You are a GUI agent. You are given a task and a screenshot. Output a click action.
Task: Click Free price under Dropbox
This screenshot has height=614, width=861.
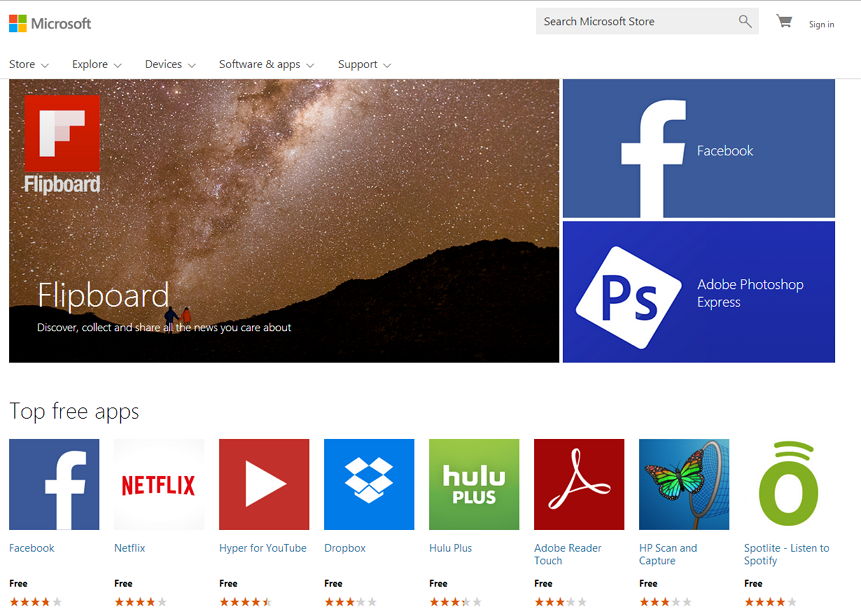[x=333, y=583]
